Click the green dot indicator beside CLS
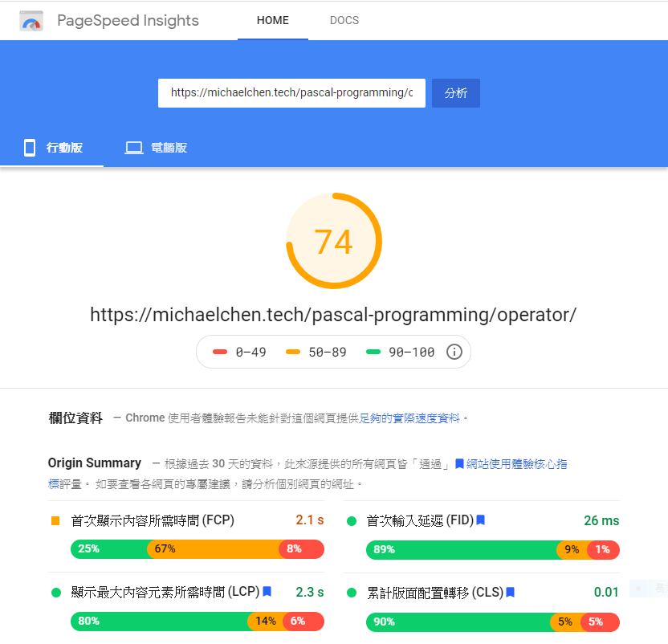This screenshot has height=644, width=668. click(x=352, y=593)
